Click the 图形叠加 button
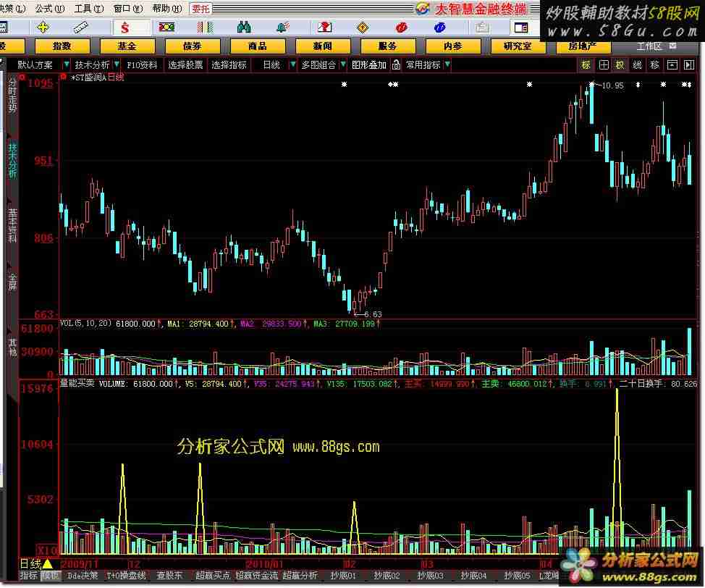The image size is (705, 588). [x=369, y=64]
